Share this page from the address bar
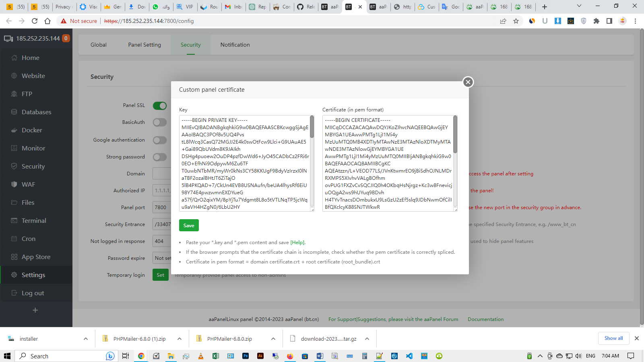Viewport: 644px width, 362px height. tap(503, 21)
